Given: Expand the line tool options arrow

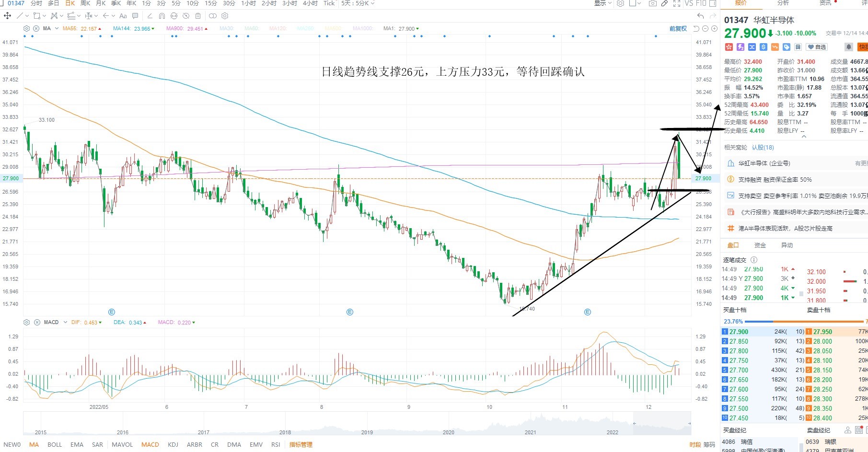Looking at the screenshot, I should pos(27,16).
